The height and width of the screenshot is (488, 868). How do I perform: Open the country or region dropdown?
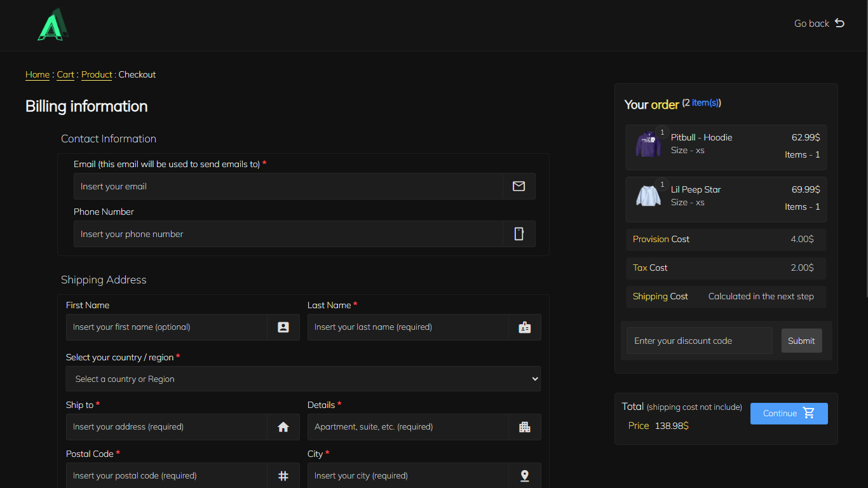pyautogui.click(x=303, y=379)
